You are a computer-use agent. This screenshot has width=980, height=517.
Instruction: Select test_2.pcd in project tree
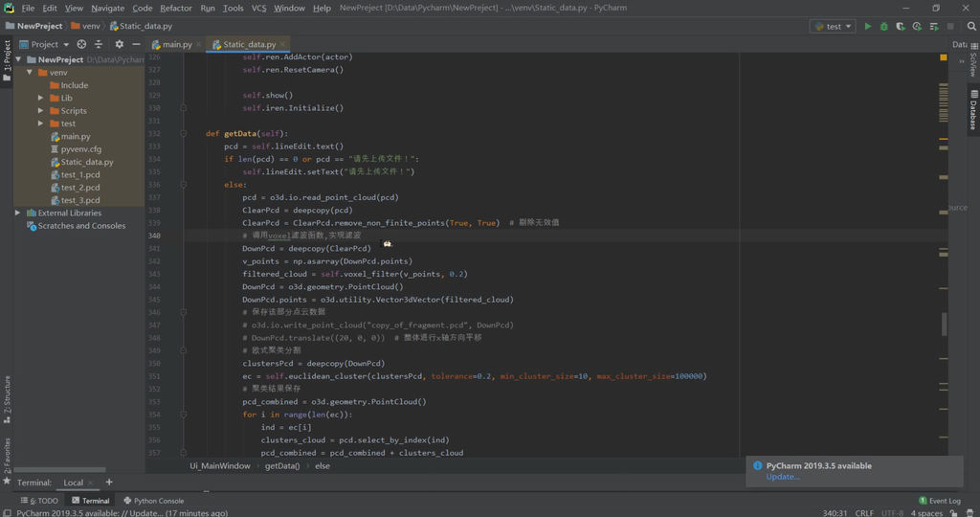click(80, 188)
